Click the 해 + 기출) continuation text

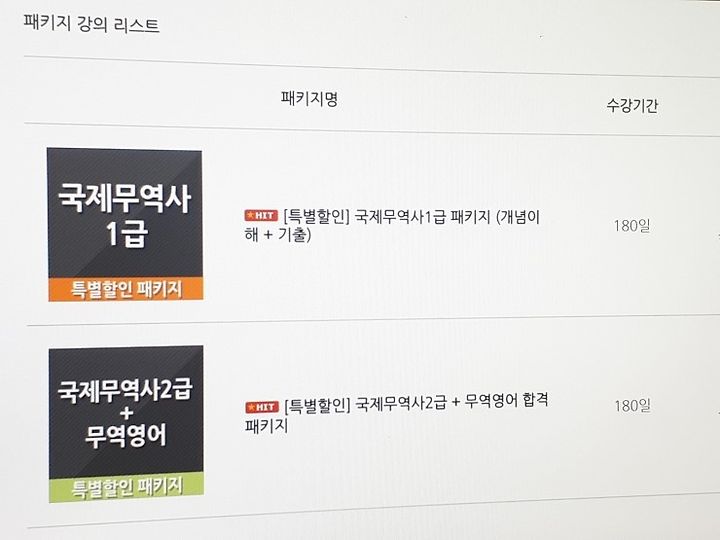(x=278, y=235)
